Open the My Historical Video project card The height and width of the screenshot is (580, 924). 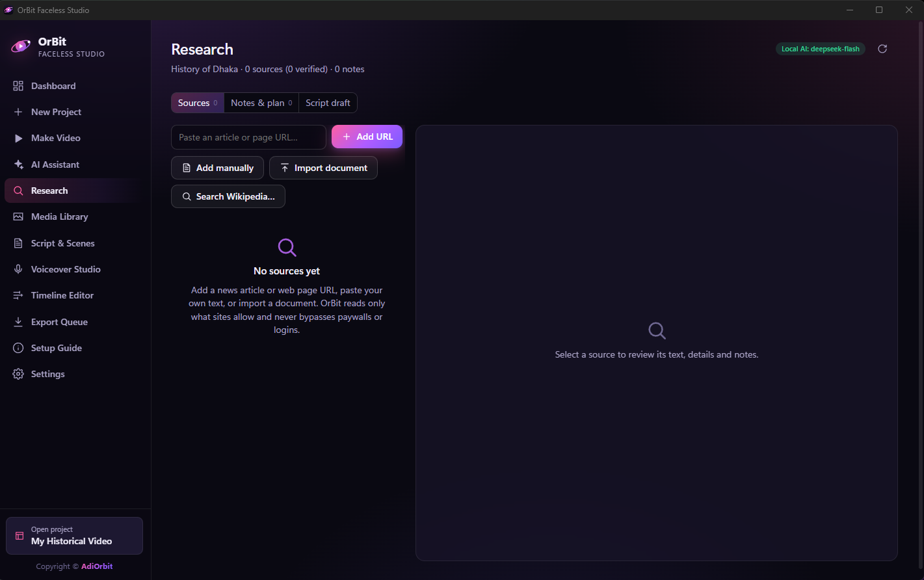pos(74,536)
